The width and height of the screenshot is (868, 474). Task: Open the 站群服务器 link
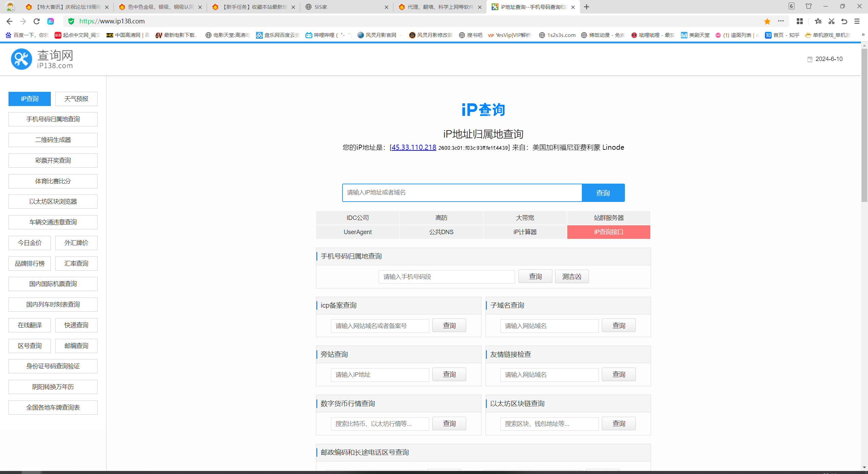click(609, 218)
